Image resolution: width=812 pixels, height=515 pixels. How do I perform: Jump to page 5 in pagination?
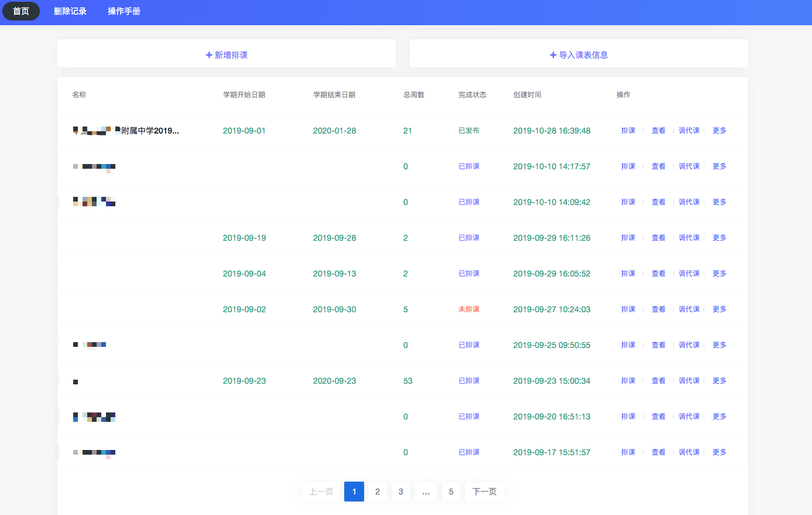[451, 492]
